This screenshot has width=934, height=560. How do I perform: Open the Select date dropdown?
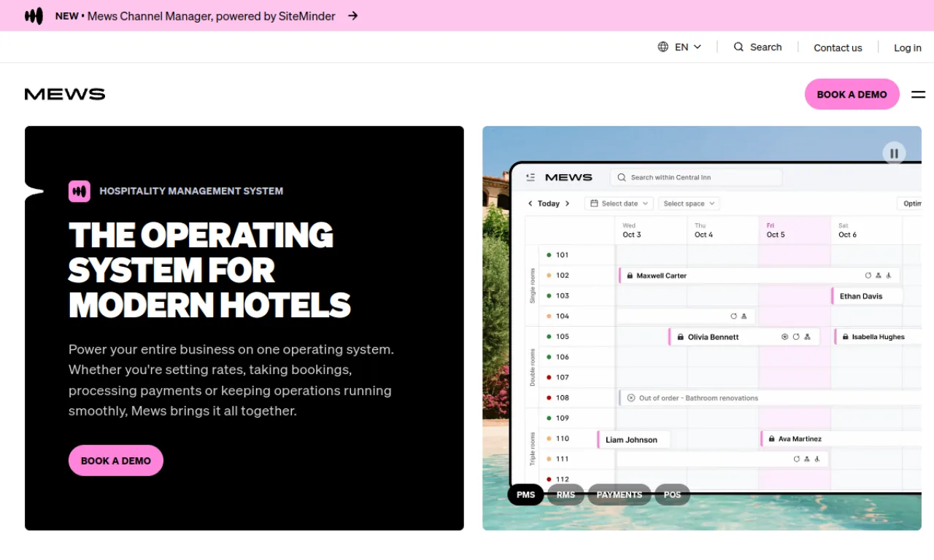[x=618, y=203]
